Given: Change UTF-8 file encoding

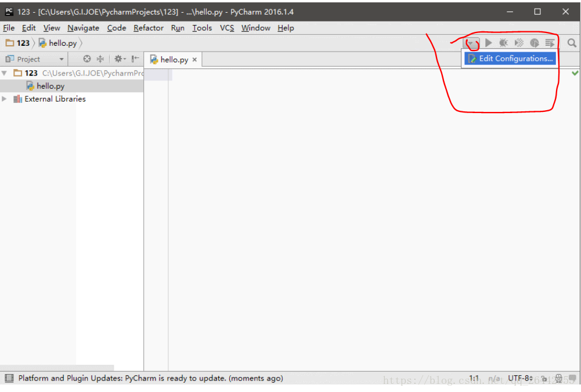Looking at the screenshot, I should pyautogui.click(x=520, y=378).
